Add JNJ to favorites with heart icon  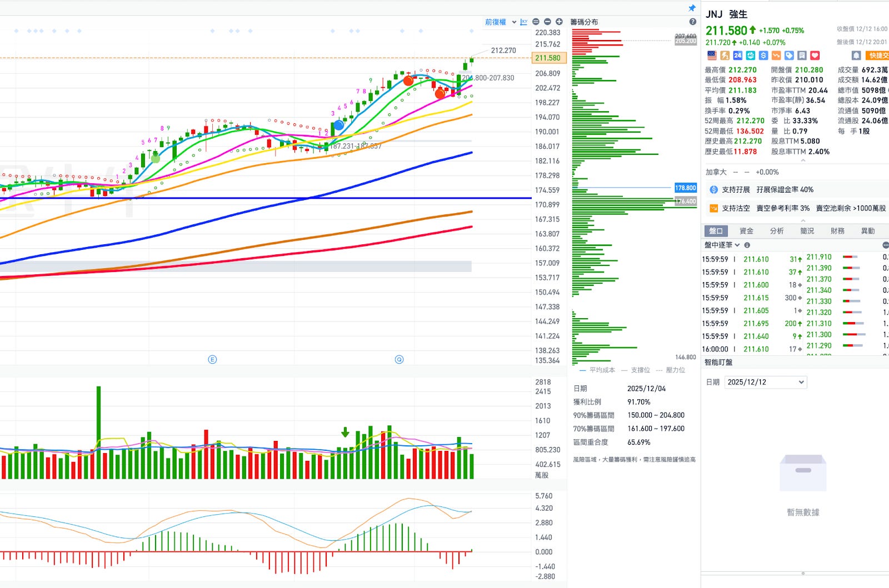[815, 56]
